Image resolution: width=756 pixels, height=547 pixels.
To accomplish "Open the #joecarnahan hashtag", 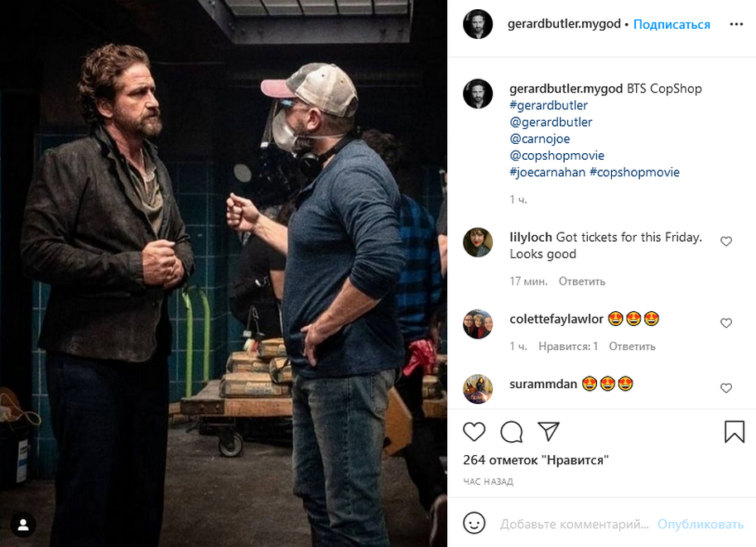I will coord(547,172).
